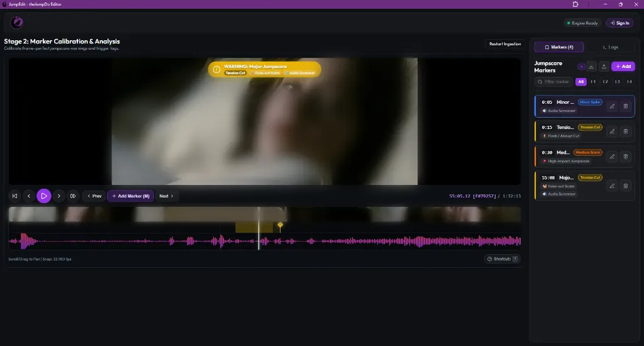Click the white playhead on the timeline

coord(258,228)
